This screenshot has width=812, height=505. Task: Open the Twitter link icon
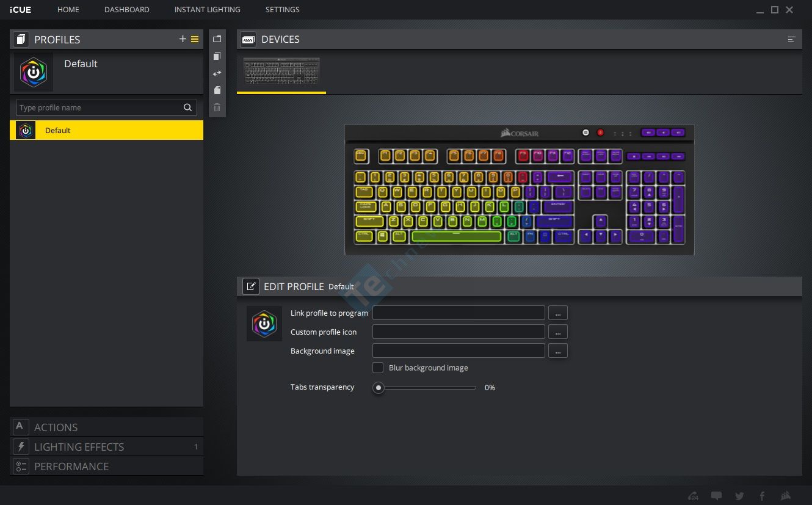739,496
